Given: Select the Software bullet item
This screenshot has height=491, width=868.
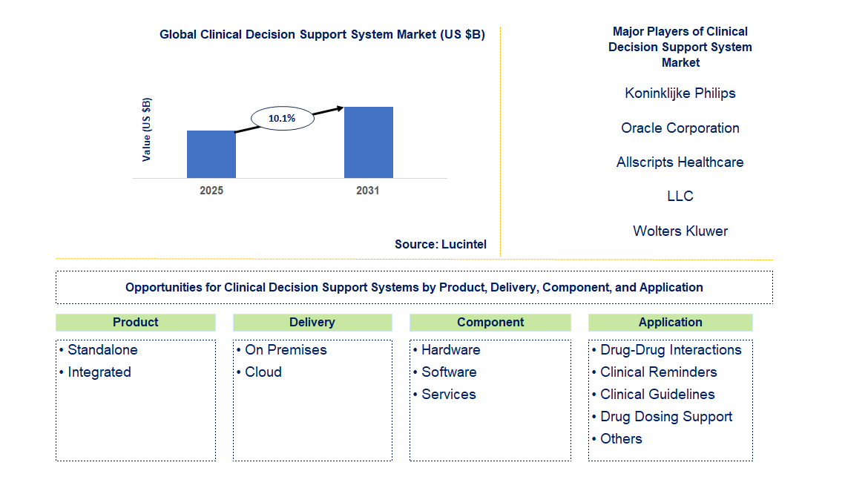Looking at the screenshot, I should (x=445, y=372).
